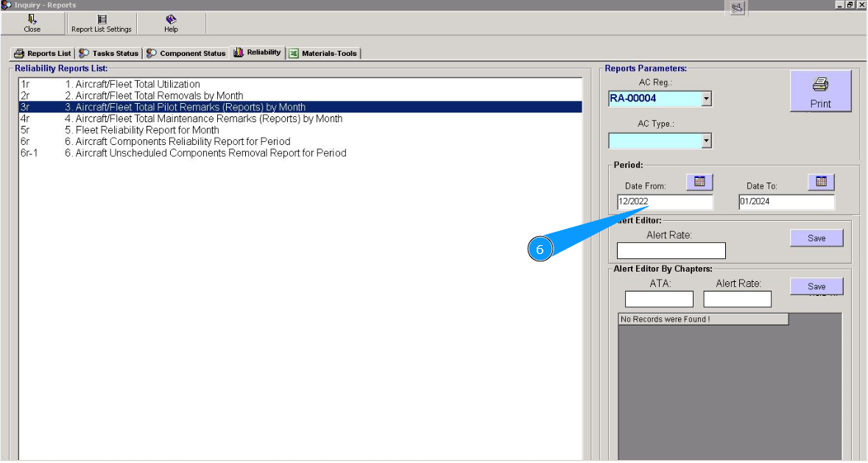Screen dimensions: 868x463
Task: Click the icon on the title bar right side
Action: point(737,8)
